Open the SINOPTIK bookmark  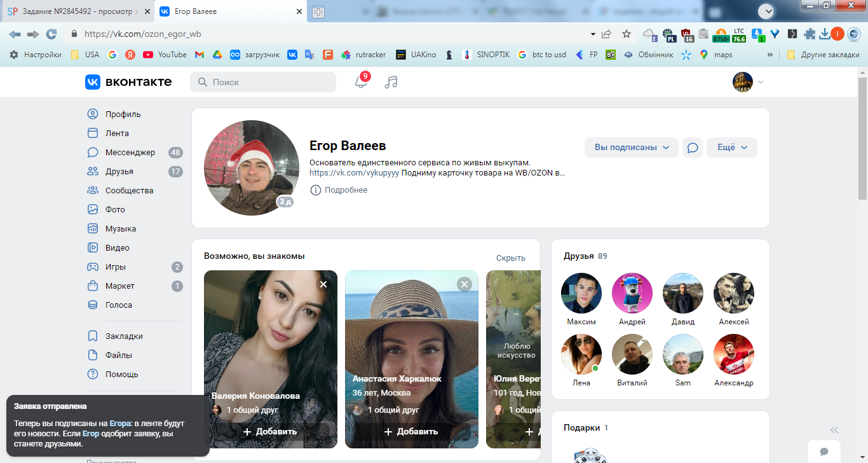487,55
